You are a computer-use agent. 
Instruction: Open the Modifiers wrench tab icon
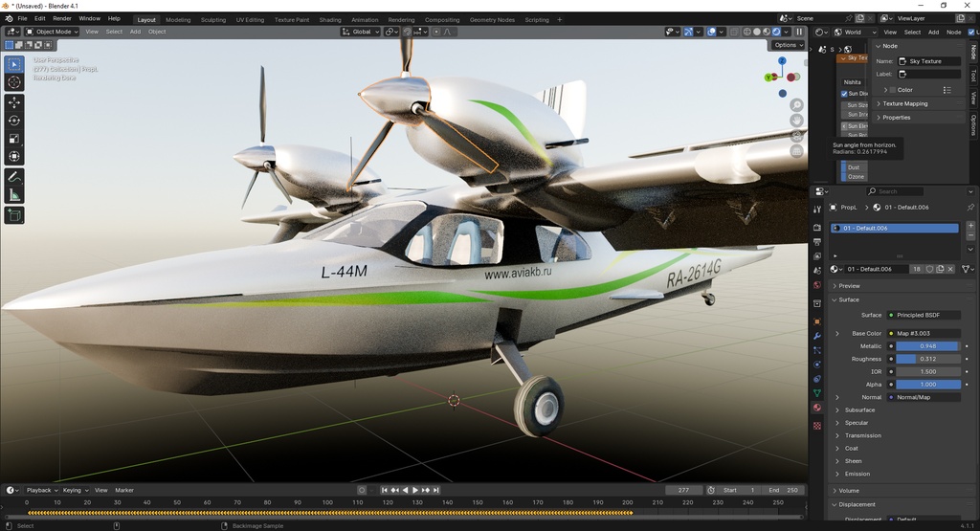coord(817,336)
